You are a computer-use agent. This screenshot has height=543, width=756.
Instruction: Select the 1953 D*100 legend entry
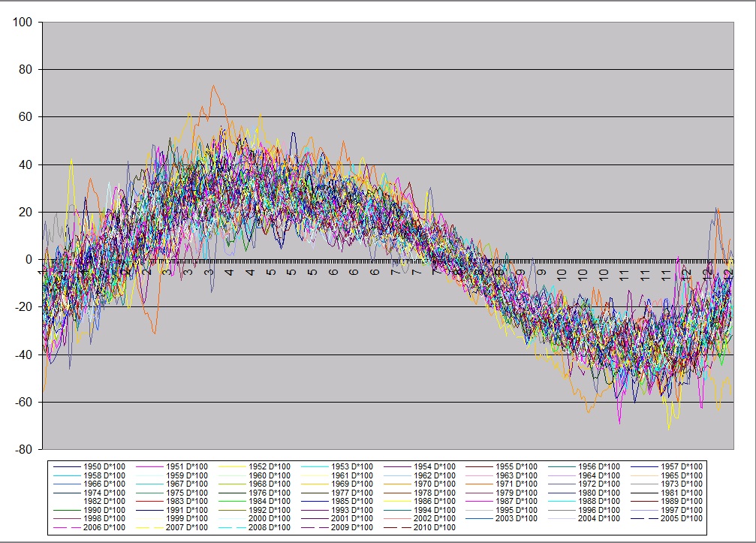coord(352,466)
